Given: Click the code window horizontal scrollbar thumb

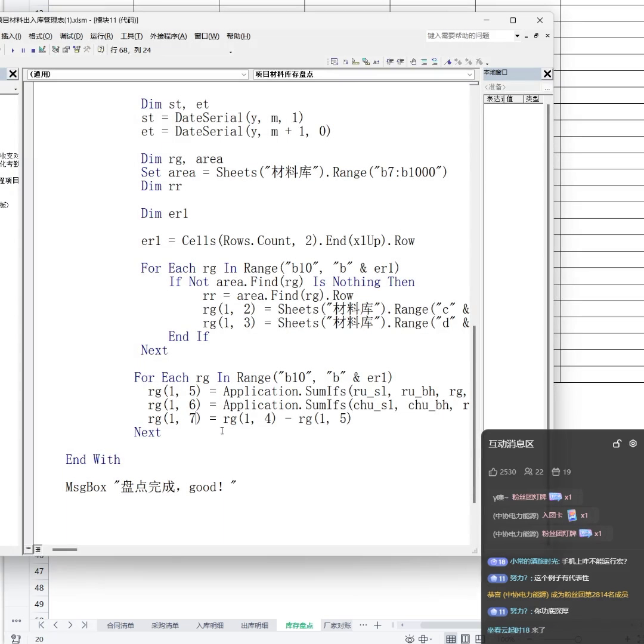Looking at the screenshot, I should 64,550.
